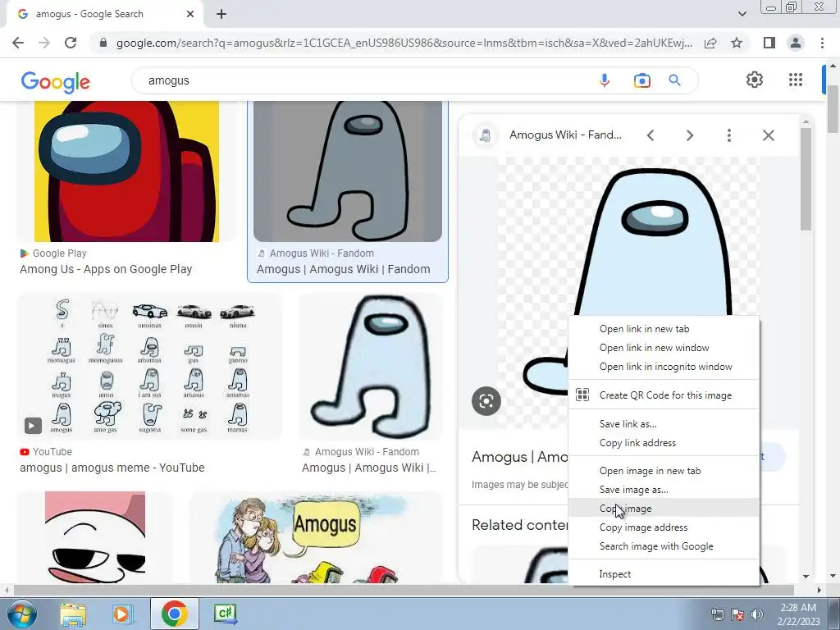
Task: Click the Chrome taskbar icon
Action: click(x=174, y=614)
